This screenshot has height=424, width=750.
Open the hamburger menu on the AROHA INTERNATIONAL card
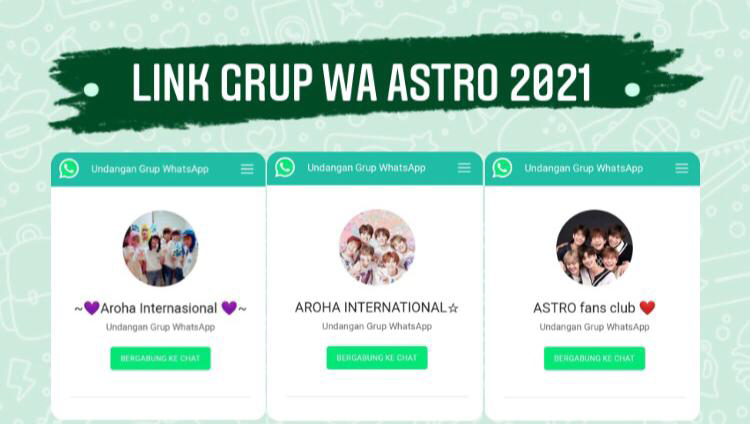click(464, 167)
